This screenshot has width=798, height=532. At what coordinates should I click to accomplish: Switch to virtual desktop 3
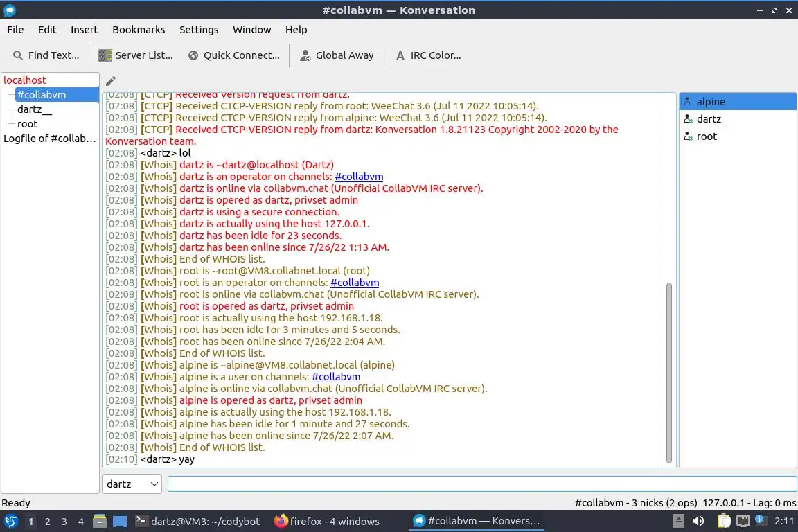[x=64, y=522]
